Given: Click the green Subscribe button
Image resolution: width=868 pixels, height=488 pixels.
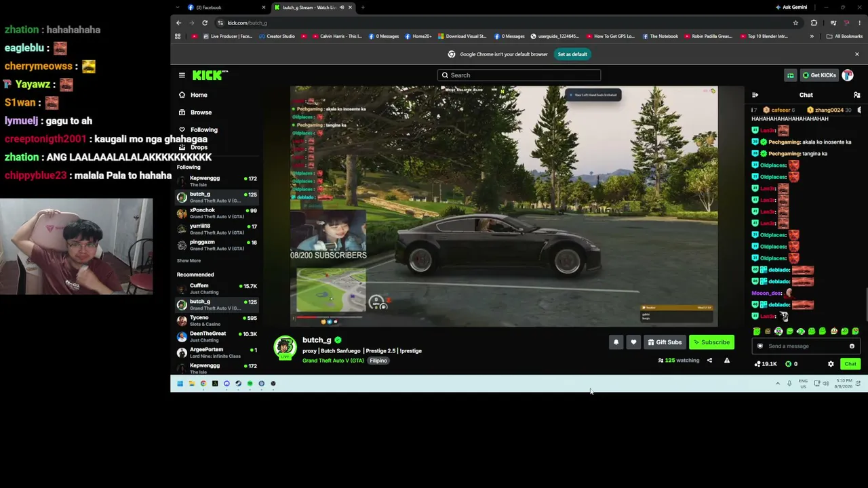Looking at the screenshot, I should [x=711, y=342].
